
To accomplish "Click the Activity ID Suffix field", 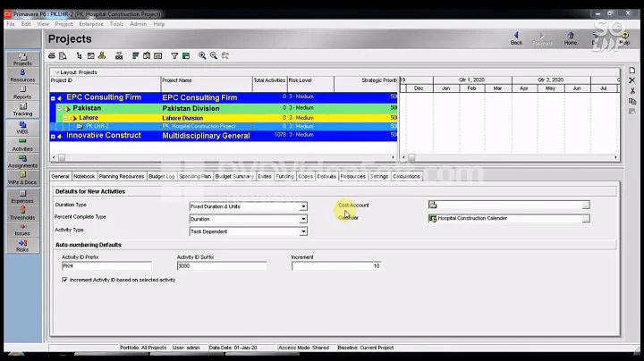I will [x=222, y=266].
